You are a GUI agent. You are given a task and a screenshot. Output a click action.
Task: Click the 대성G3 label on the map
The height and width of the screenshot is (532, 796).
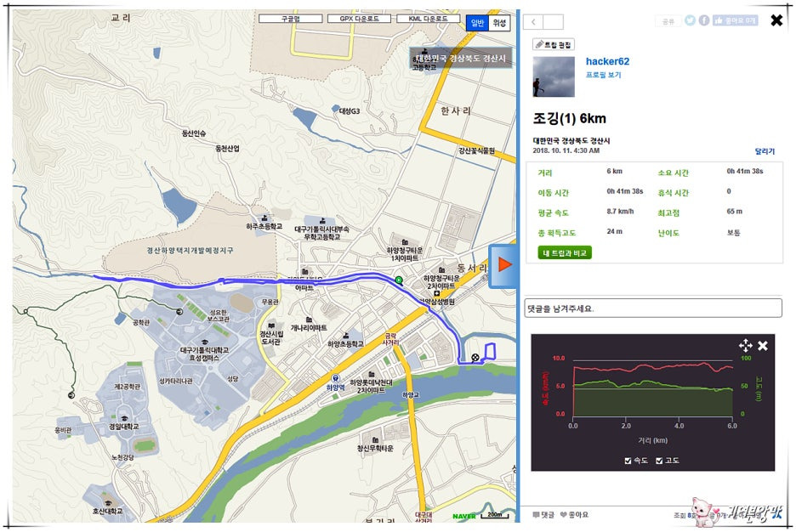[350, 111]
